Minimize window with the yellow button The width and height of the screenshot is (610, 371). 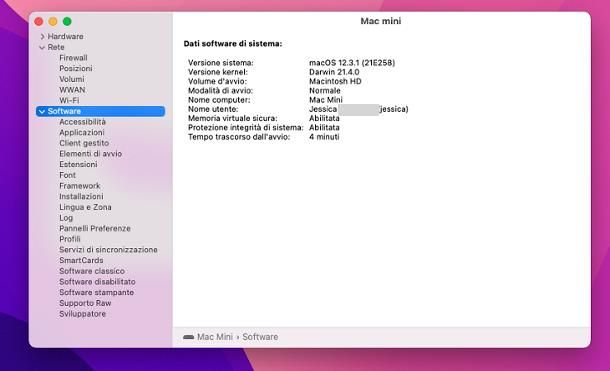(x=53, y=21)
